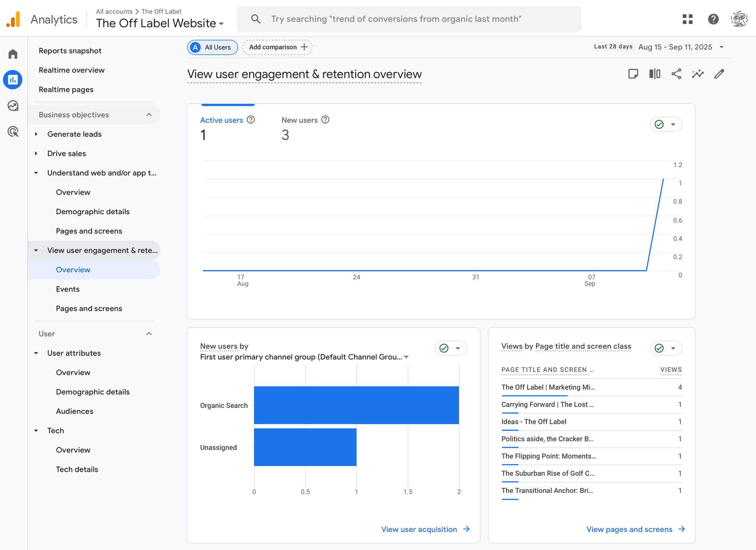Click the Organic Search bar

[x=356, y=405]
